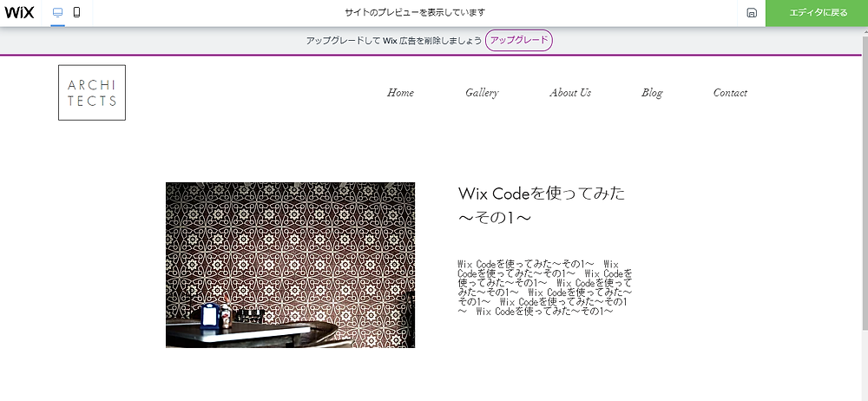Open the Home menu item
This screenshot has height=401, width=868.
point(400,93)
